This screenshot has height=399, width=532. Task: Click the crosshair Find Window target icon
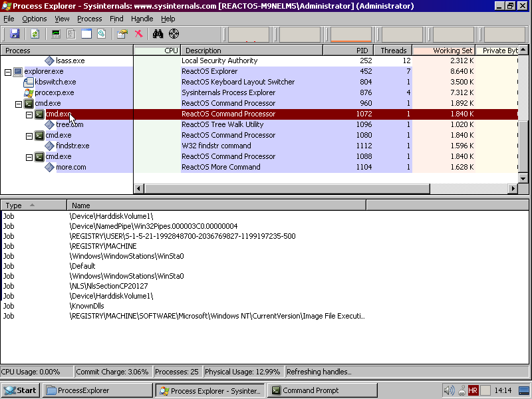[x=174, y=34]
